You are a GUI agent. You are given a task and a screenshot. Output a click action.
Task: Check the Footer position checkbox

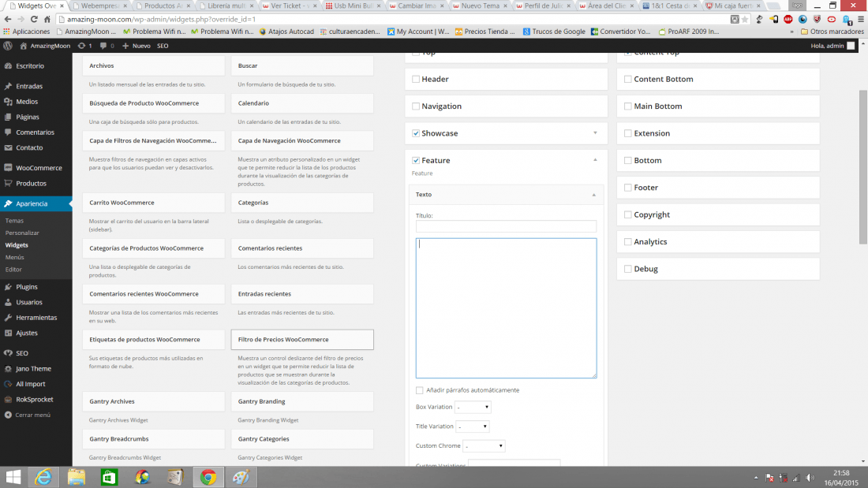pyautogui.click(x=628, y=188)
